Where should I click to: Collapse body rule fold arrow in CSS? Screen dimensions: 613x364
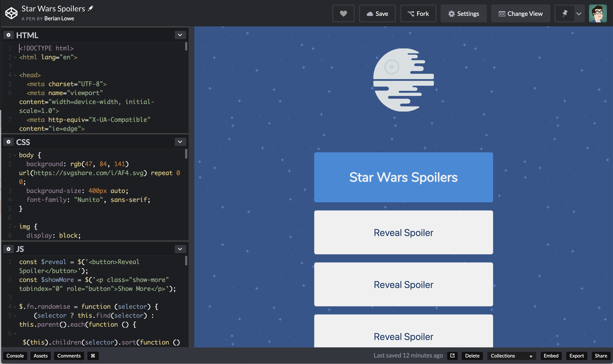[15, 155]
